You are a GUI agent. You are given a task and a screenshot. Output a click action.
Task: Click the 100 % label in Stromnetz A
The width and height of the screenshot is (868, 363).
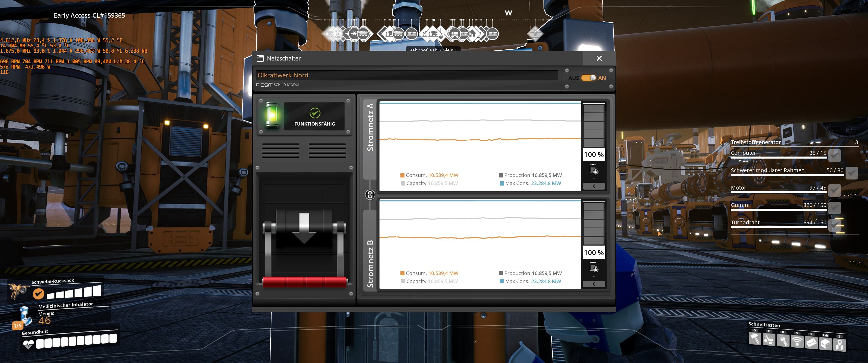tap(594, 155)
